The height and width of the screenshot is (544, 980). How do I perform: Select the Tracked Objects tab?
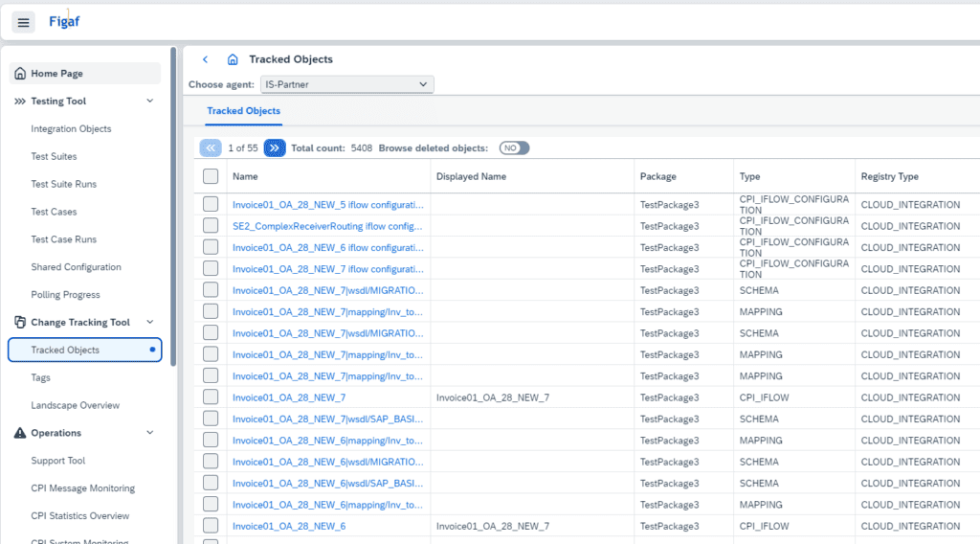click(244, 111)
